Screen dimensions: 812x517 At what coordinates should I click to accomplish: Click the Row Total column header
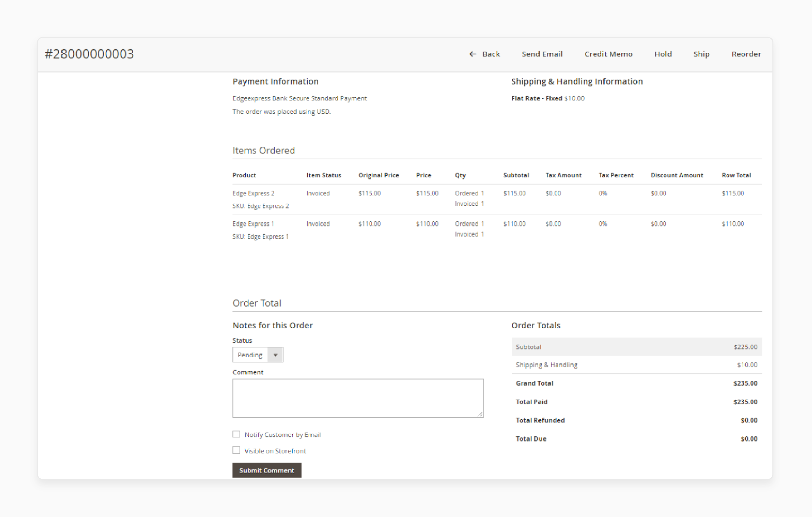click(x=736, y=175)
